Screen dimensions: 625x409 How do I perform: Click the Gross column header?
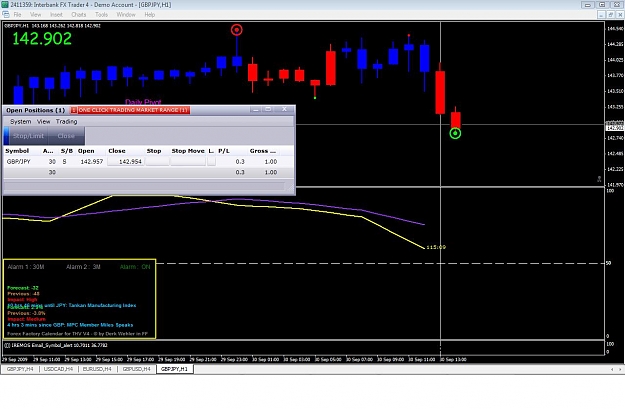[263, 151]
